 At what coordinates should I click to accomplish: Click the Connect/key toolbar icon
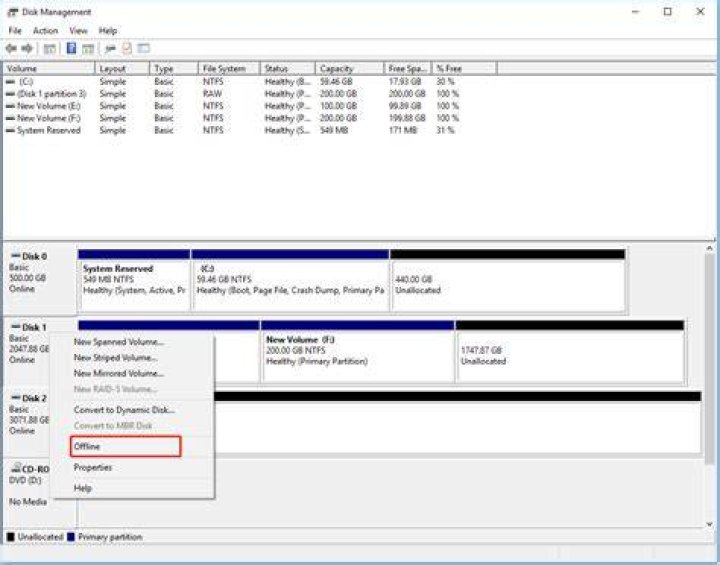click(110, 48)
